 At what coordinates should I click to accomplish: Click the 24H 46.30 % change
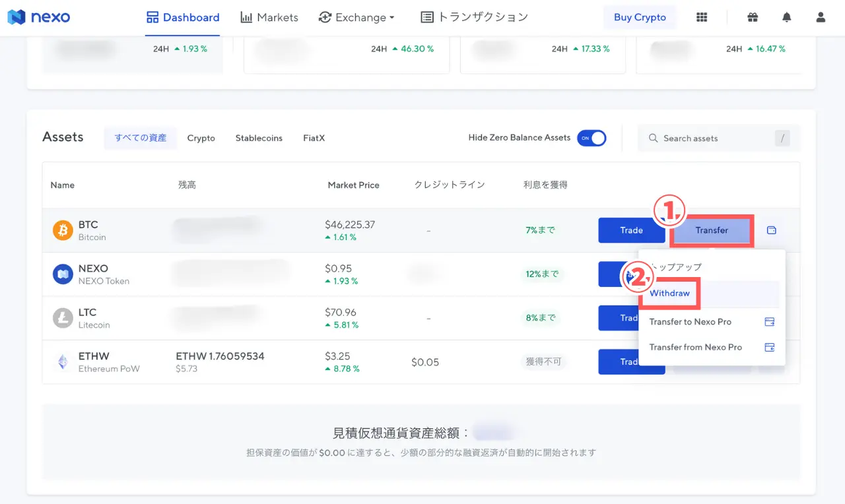tap(402, 49)
